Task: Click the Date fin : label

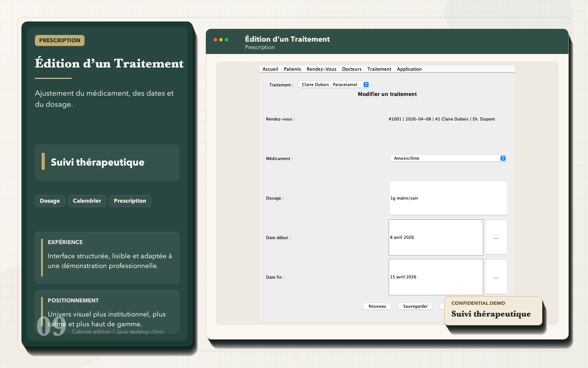Action: [x=275, y=277]
